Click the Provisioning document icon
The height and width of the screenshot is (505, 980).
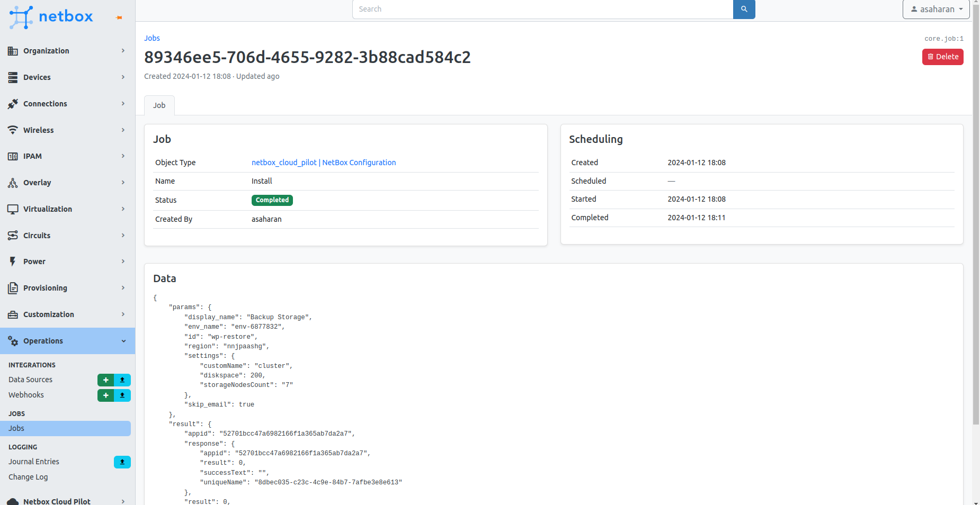coord(13,288)
